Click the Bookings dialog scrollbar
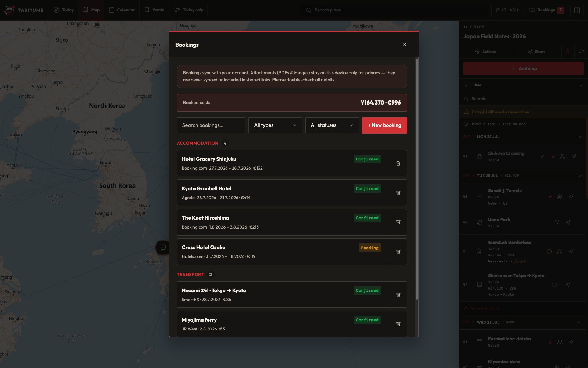The image size is (588, 368). 416,179
